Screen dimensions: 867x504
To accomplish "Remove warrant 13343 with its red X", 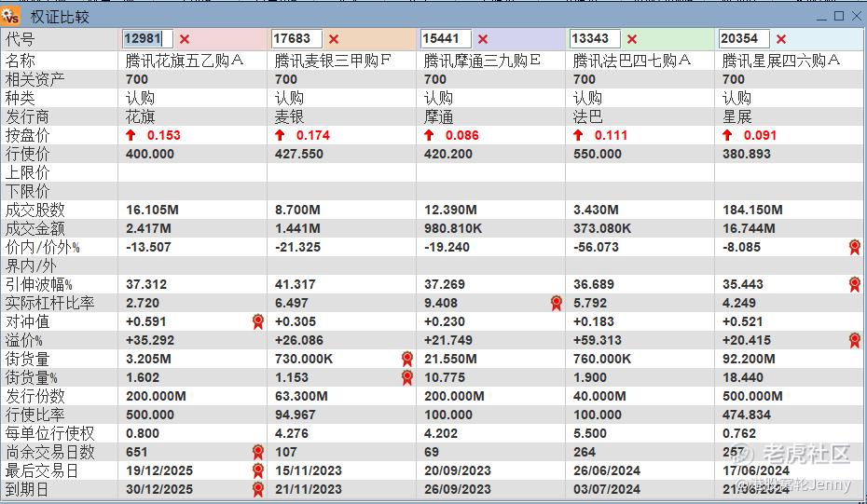I will 632,39.
